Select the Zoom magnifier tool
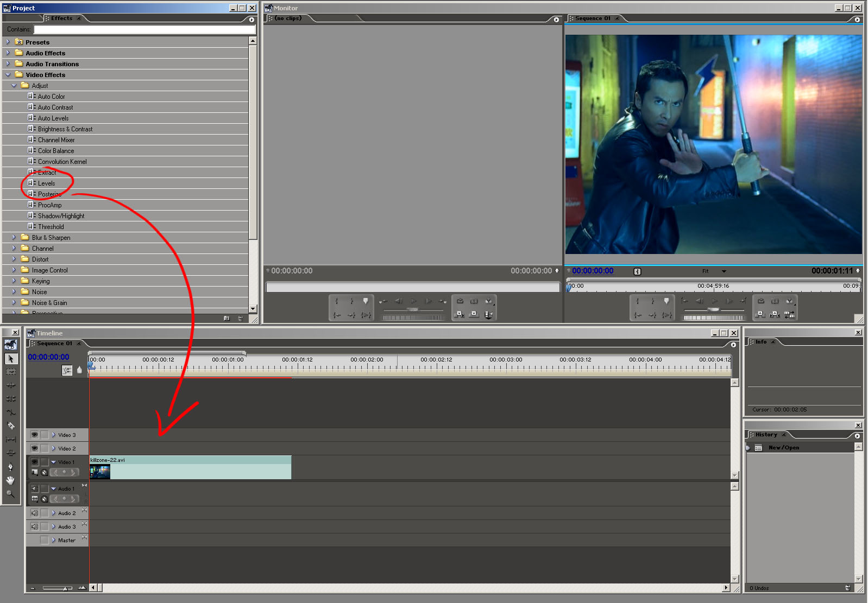The width and height of the screenshot is (868, 603). point(10,494)
